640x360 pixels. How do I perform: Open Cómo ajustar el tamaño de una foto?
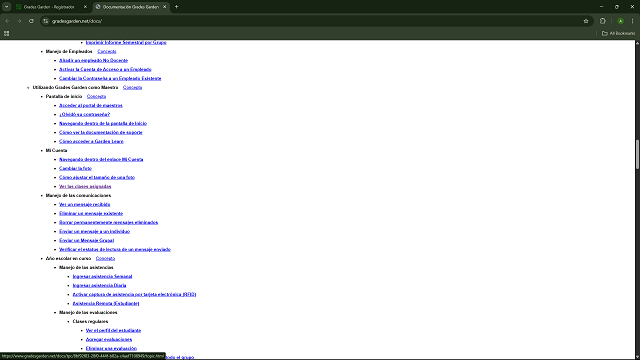(x=97, y=177)
